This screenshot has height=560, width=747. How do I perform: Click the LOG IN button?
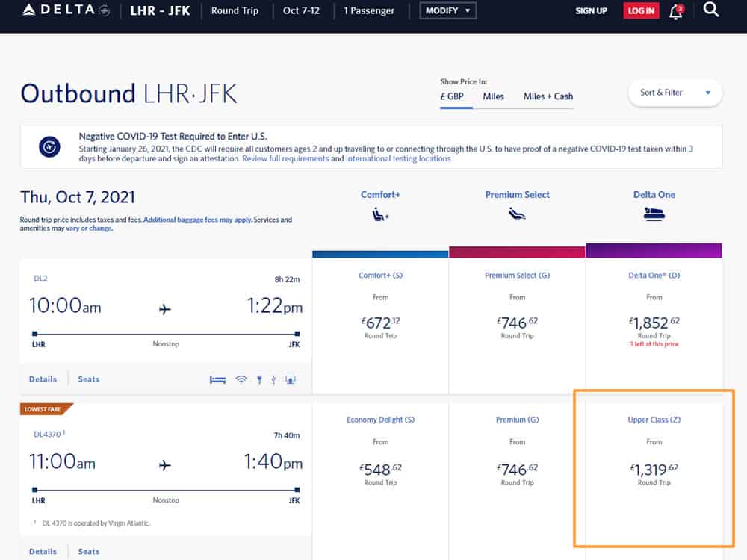641,11
